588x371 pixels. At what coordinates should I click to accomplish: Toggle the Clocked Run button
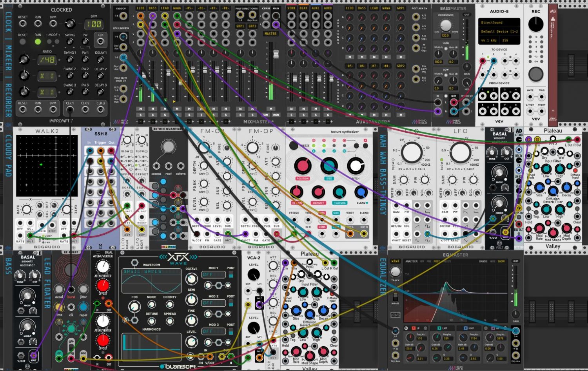(x=38, y=42)
